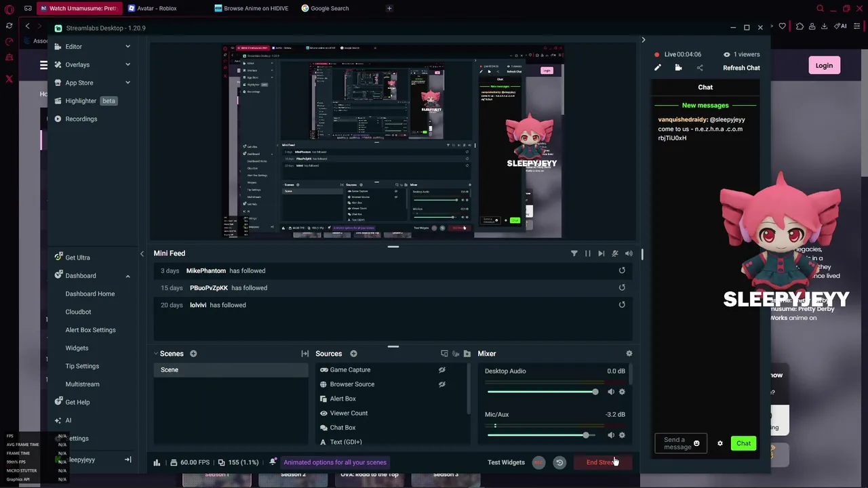The image size is (868, 488).
Task: Expand the Overlays menu chevron
Action: pyautogui.click(x=127, y=64)
